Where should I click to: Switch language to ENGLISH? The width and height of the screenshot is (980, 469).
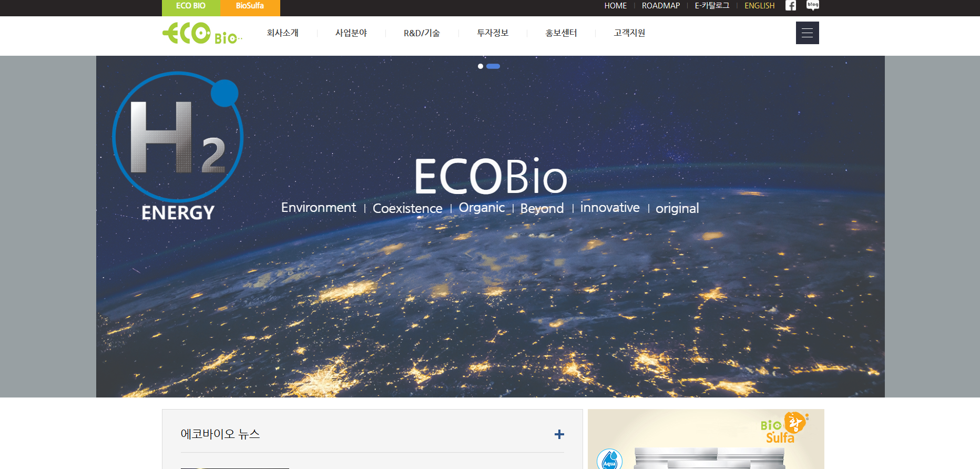point(760,6)
